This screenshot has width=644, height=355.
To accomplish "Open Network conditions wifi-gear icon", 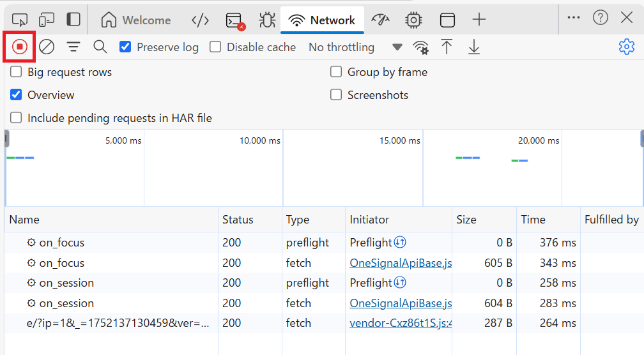I will (x=420, y=47).
